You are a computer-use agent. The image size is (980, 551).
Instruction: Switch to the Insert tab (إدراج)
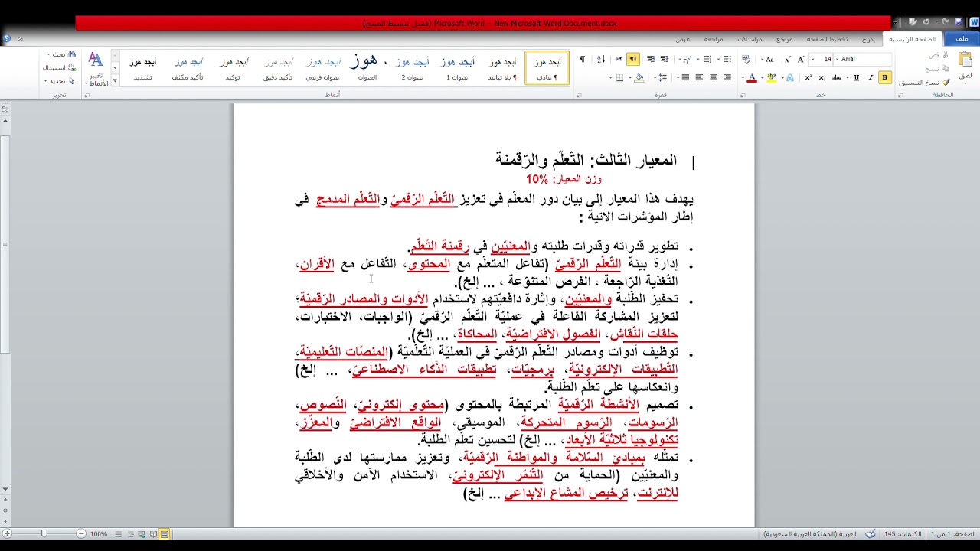pos(868,39)
